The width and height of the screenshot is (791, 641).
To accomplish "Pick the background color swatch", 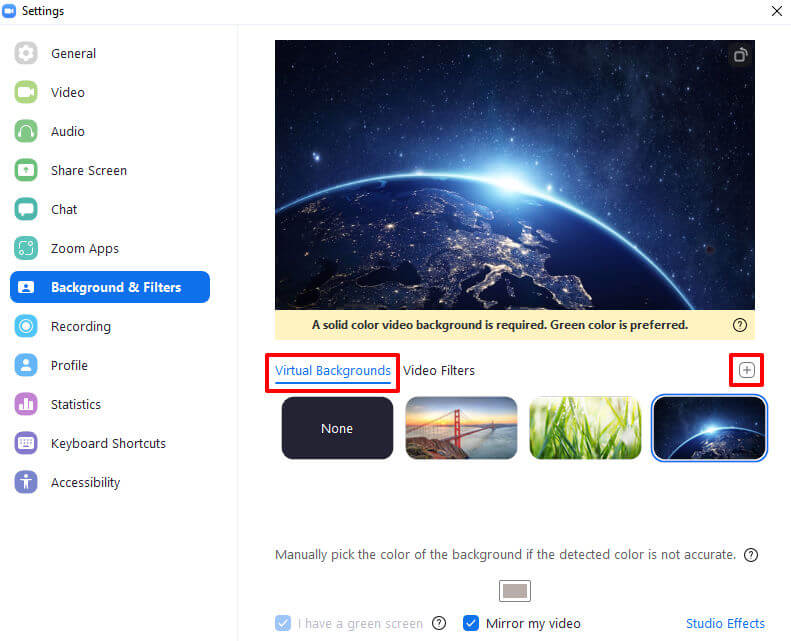I will point(515,591).
